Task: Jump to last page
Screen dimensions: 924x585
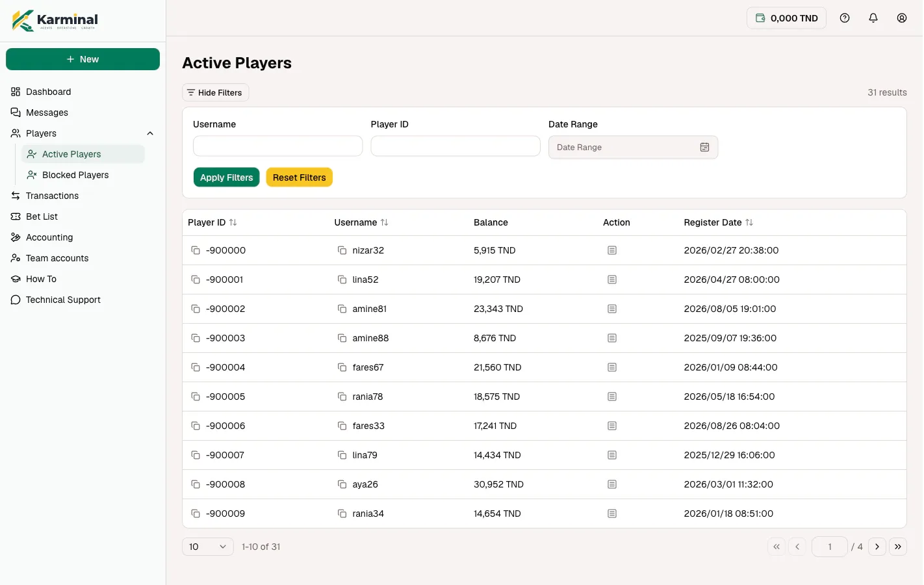Action: click(x=898, y=547)
